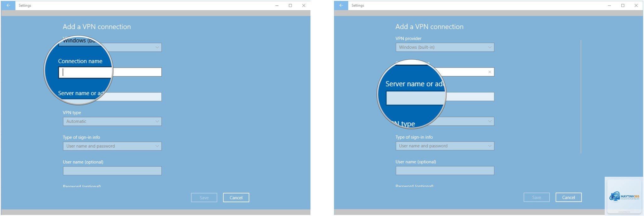Click Save button in left window
644x216 pixels.
click(x=204, y=197)
